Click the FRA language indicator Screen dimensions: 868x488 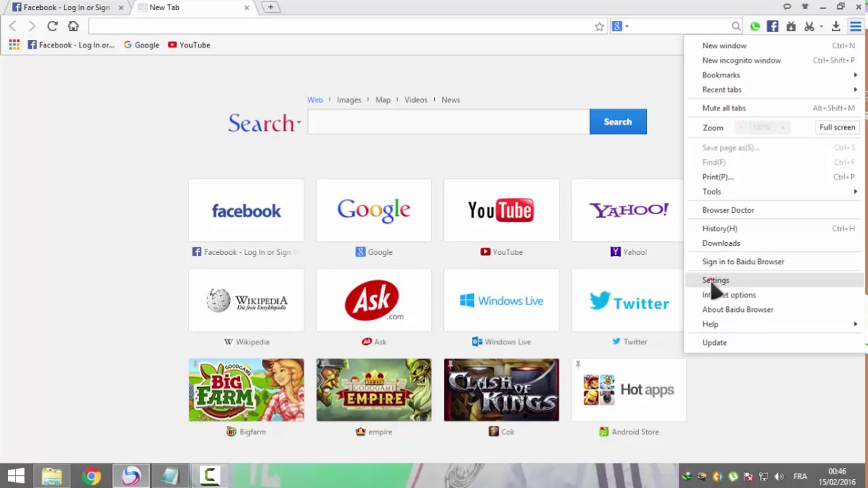coord(800,476)
